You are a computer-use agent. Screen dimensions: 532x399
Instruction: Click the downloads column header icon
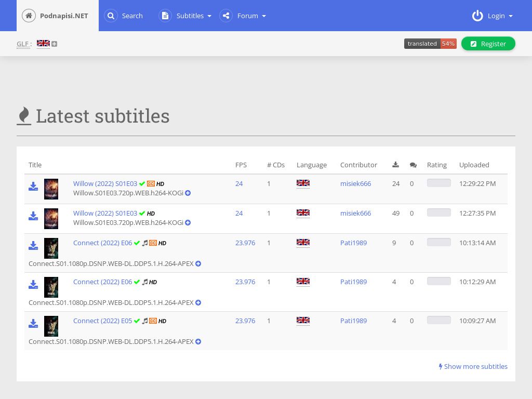click(395, 165)
